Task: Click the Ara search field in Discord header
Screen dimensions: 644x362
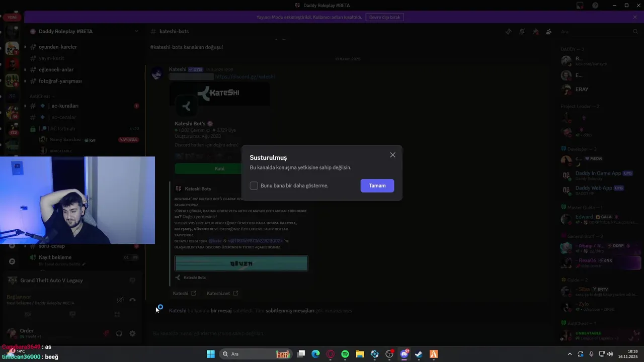Action: (599, 32)
